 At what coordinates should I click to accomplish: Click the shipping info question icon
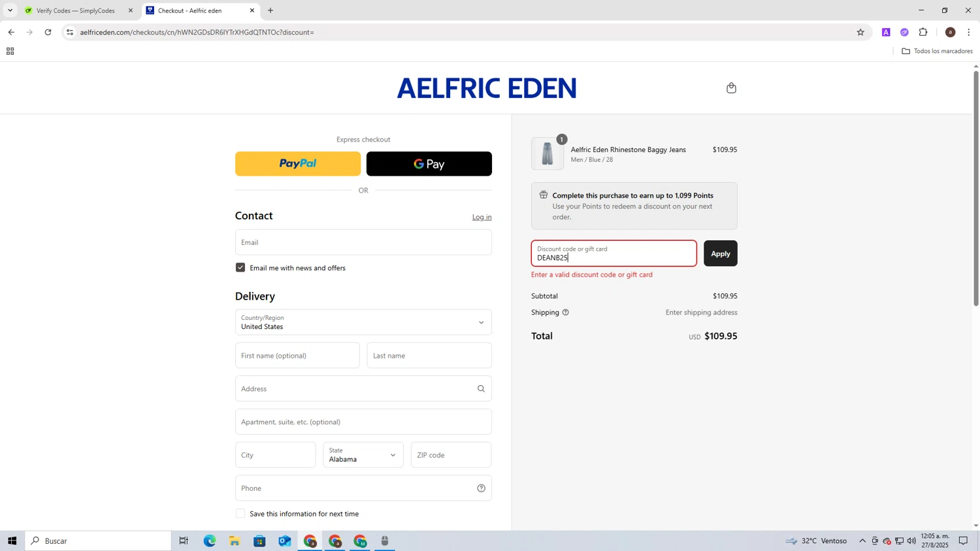pos(566,313)
